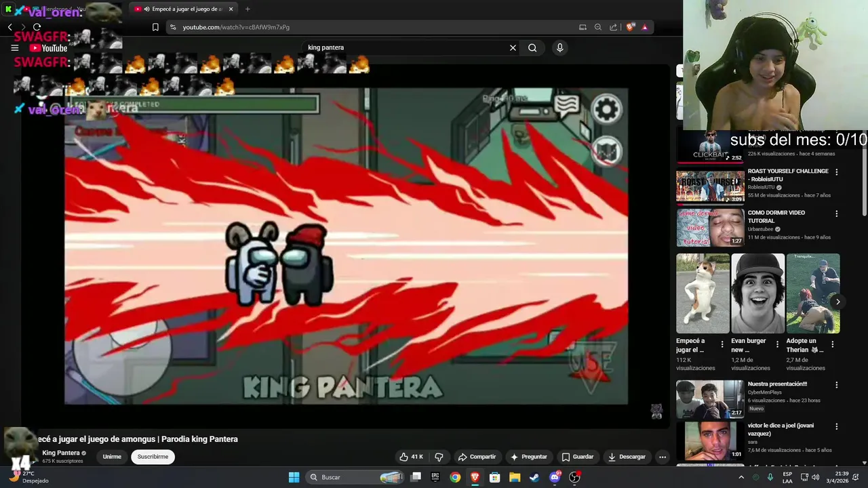Open the Windows Start menu
This screenshot has width=868, height=488.
294,477
